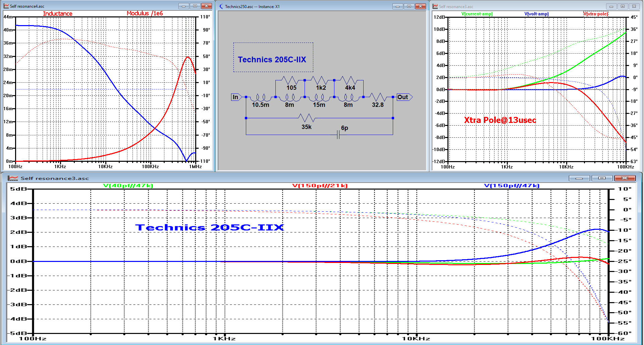Viewport: 644px width, 345px height.
Task: Click title icon of window containing V[40pf//47k] trace
Action: [12, 178]
